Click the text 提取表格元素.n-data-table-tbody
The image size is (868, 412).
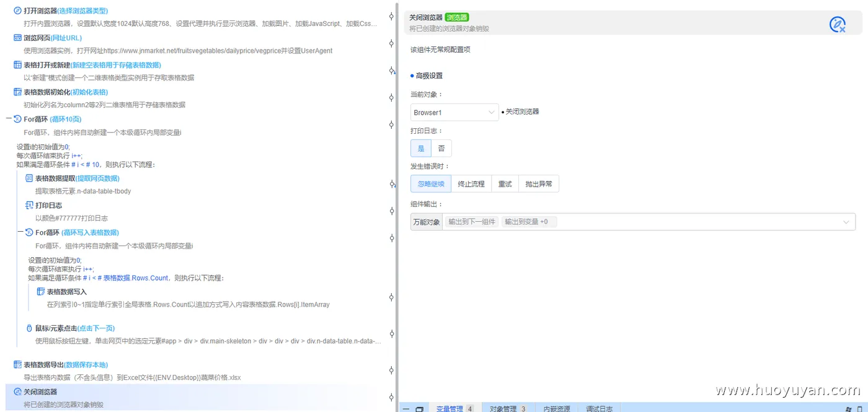click(83, 191)
